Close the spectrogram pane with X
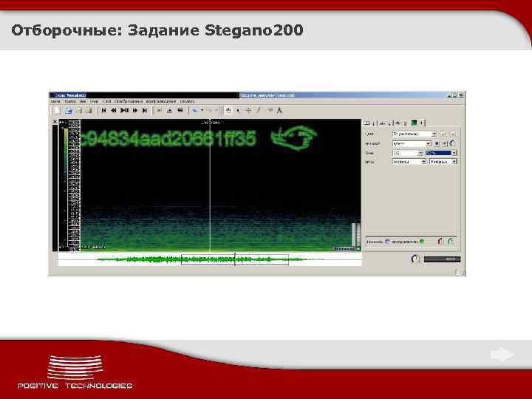Screen dimensions: 532x399 55,121
